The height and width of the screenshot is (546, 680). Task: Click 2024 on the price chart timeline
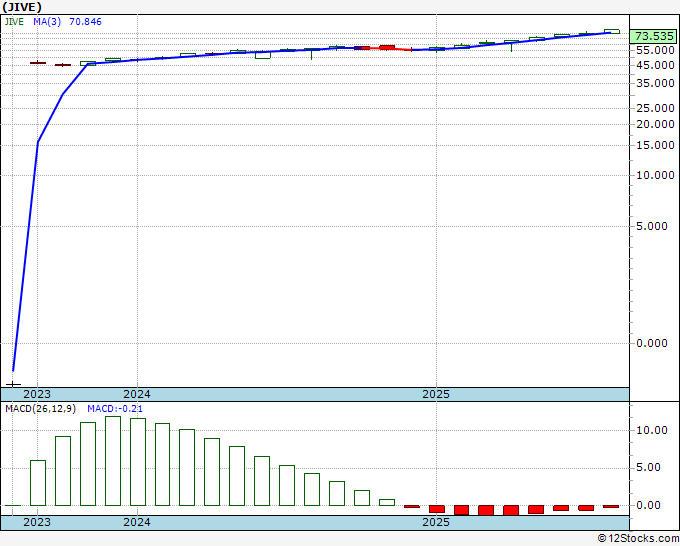137,394
